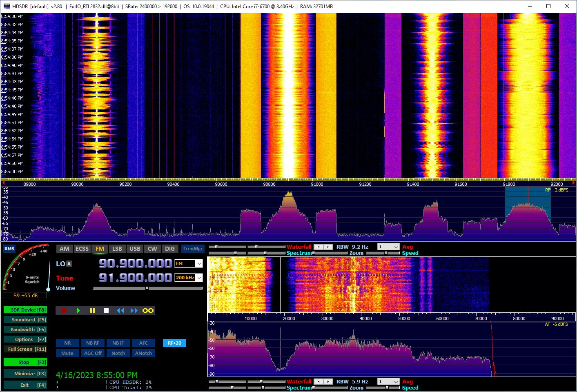Viewport: 577px width, 392px height.
Task: Open the FreqMgr frequency manager
Action: click(x=193, y=249)
